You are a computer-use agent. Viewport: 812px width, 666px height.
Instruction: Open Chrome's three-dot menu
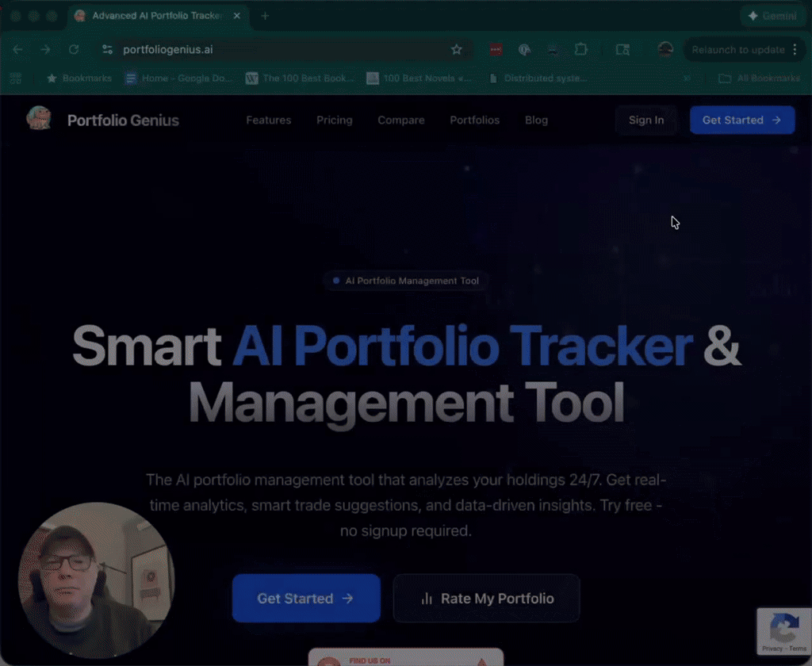795,49
